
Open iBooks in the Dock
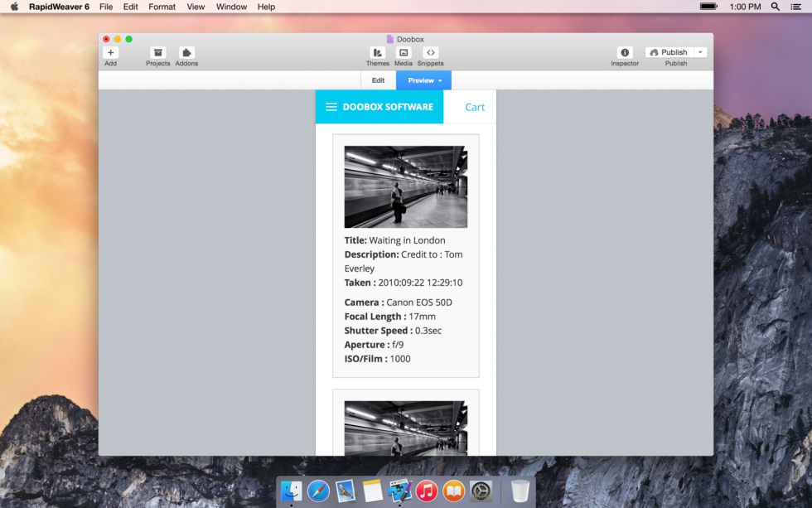click(454, 491)
